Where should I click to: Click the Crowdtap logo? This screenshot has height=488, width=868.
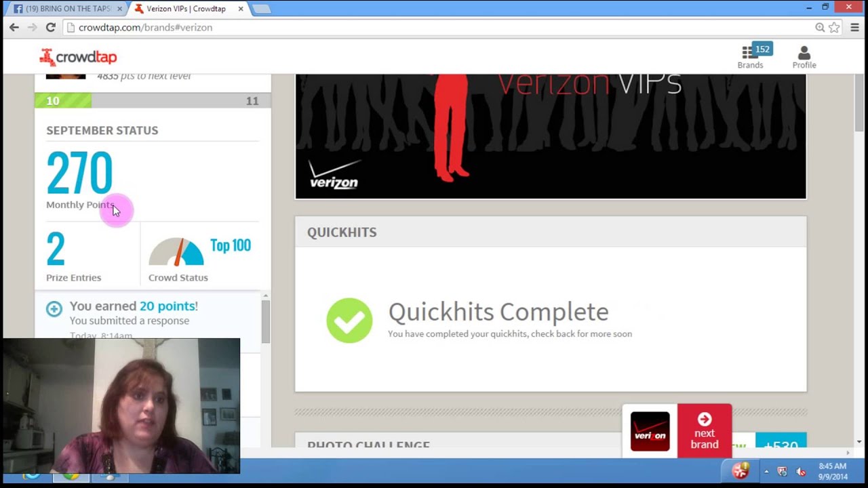pos(78,57)
